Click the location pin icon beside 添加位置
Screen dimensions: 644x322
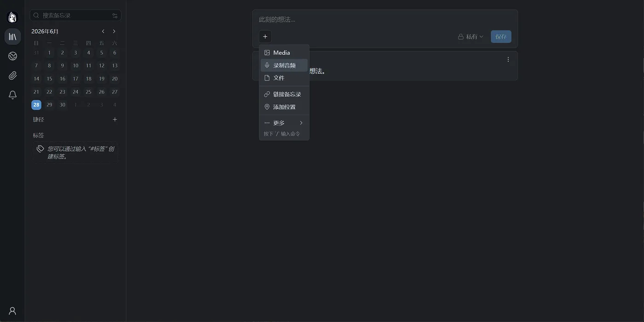click(267, 107)
